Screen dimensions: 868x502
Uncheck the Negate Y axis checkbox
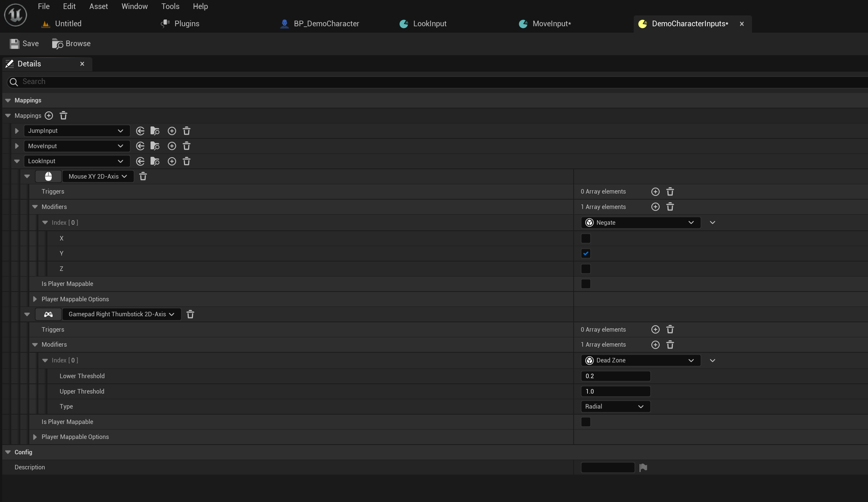(x=586, y=254)
